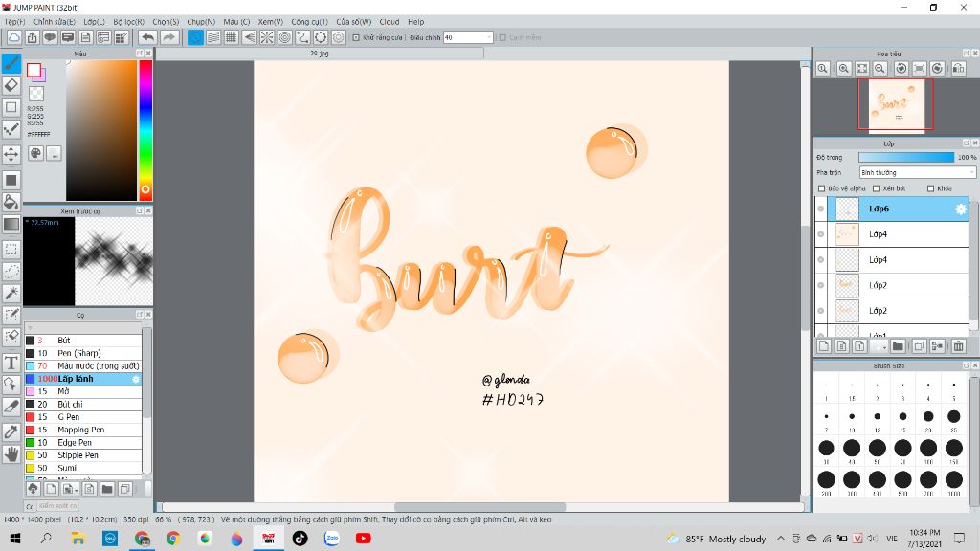Turn off snap guide icon
This screenshot has height=551, width=980.
pos(195,37)
